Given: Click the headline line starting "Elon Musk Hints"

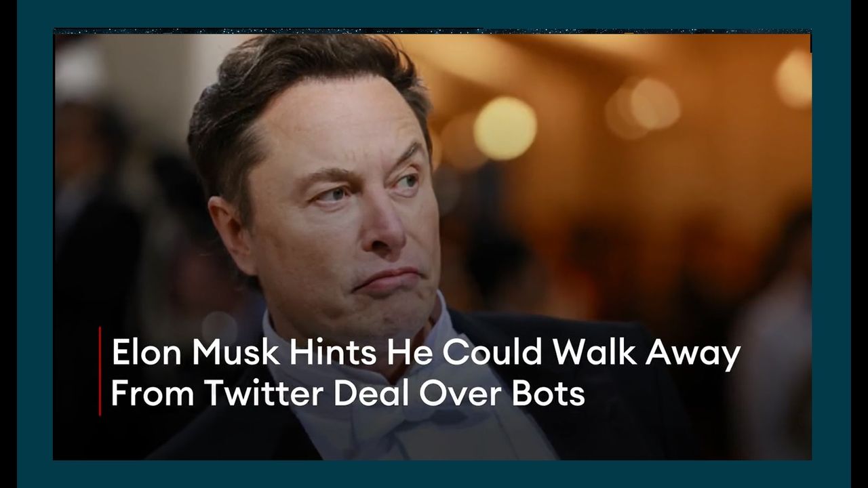Looking at the screenshot, I should pyautogui.click(x=425, y=354).
